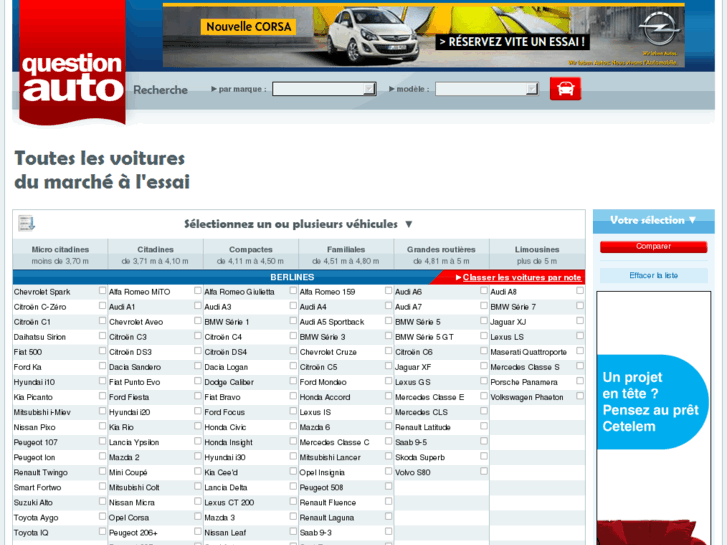Select the Grandes routières category
The height and width of the screenshot is (545, 727).
click(x=441, y=255)
